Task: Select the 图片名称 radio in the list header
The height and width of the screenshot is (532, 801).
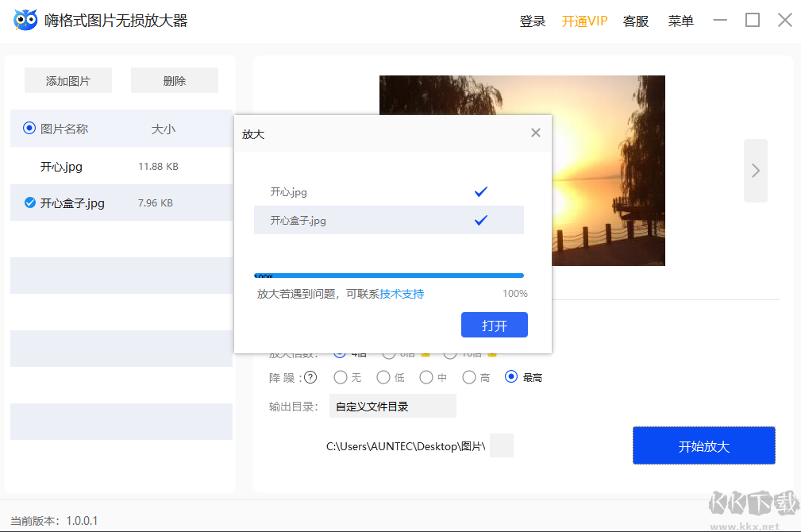Action: click(29, 128)
